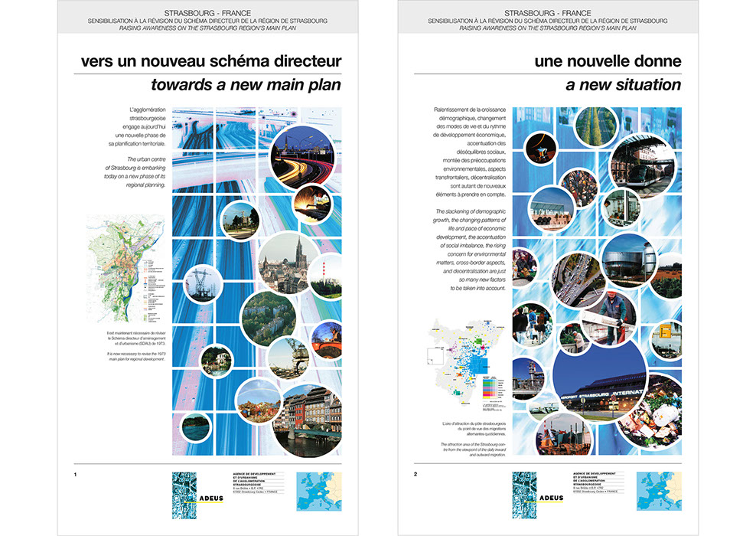
Task: Click heading 'vers un nouveau schéma directeur'
Action: point(210,61)
